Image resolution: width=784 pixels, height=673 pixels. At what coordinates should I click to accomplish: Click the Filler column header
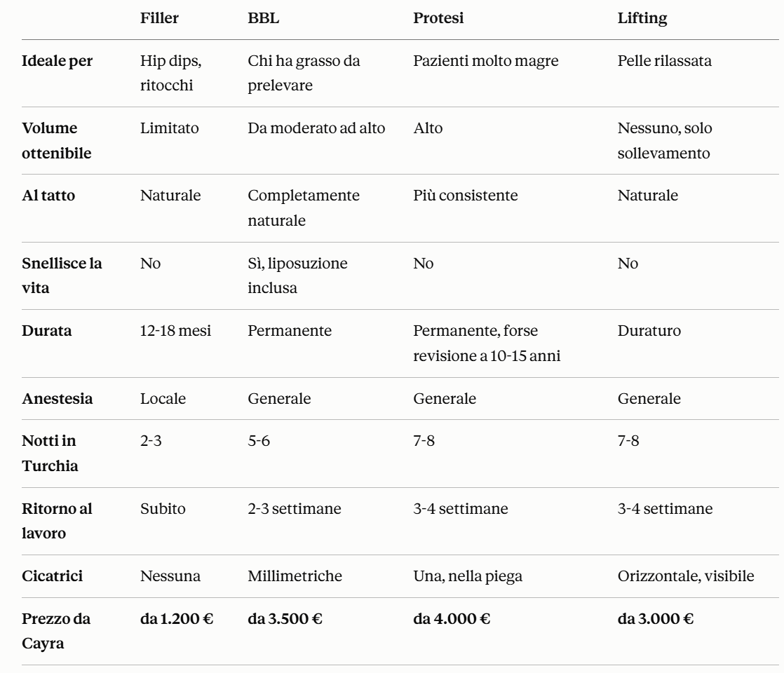(x=159, y=18)
